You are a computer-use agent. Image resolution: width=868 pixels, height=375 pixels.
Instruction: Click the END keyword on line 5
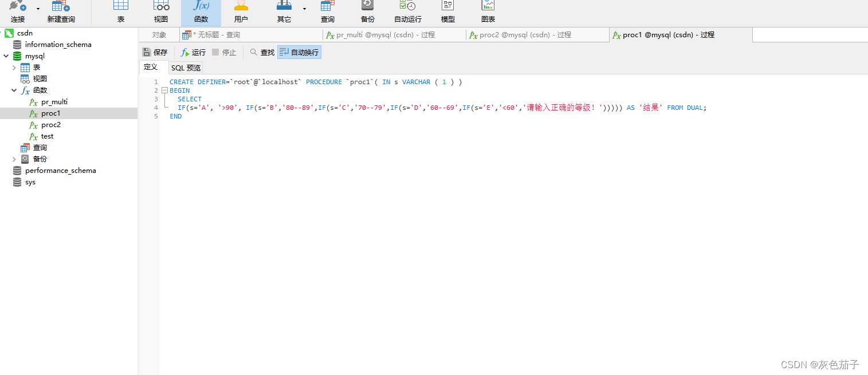tap(176, 116)
